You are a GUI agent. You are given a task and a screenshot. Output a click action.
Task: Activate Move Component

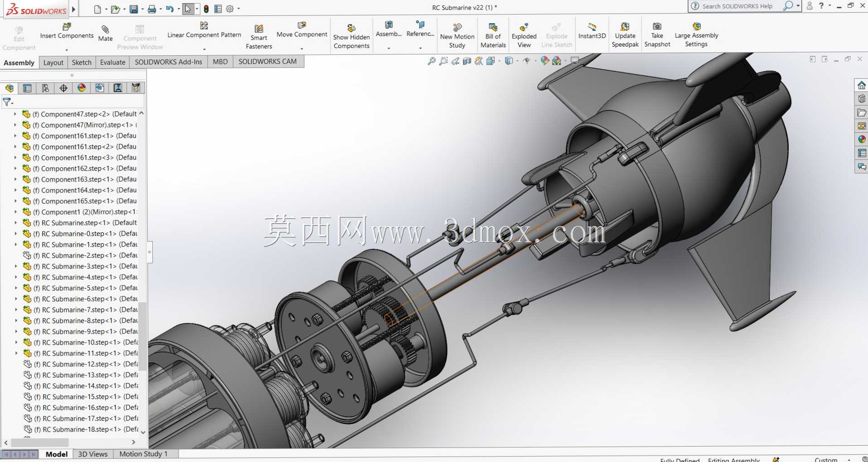302,30
